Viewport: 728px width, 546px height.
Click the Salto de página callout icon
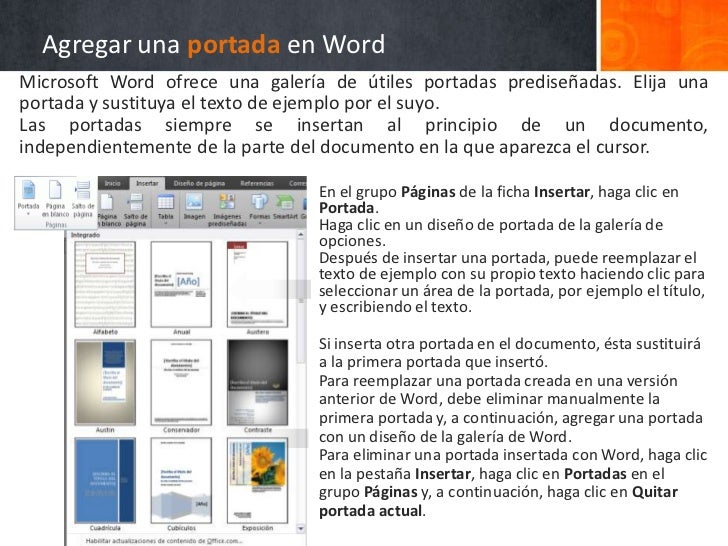pyautogui.click(x=83, y=190)
